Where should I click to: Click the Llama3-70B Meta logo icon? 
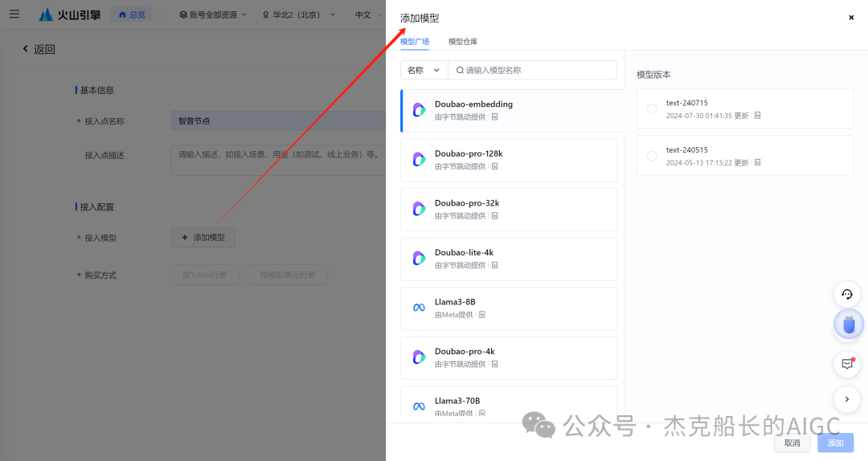(419, 406)
